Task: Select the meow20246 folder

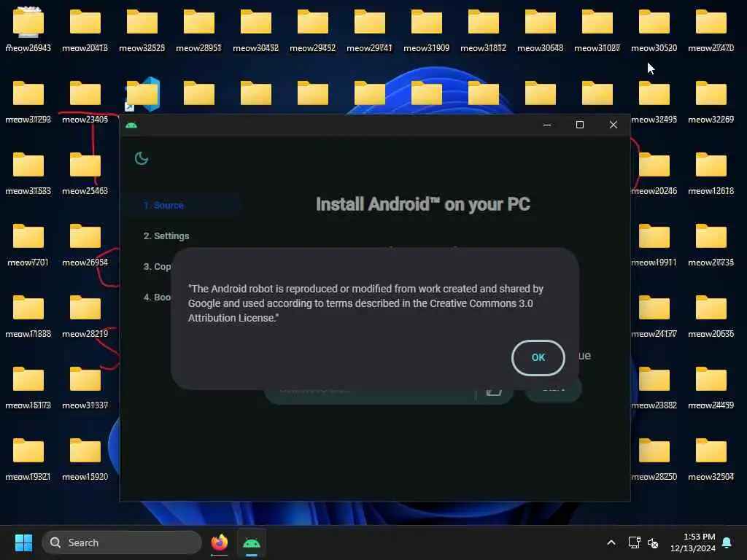Action: click(x=654, y=174)
